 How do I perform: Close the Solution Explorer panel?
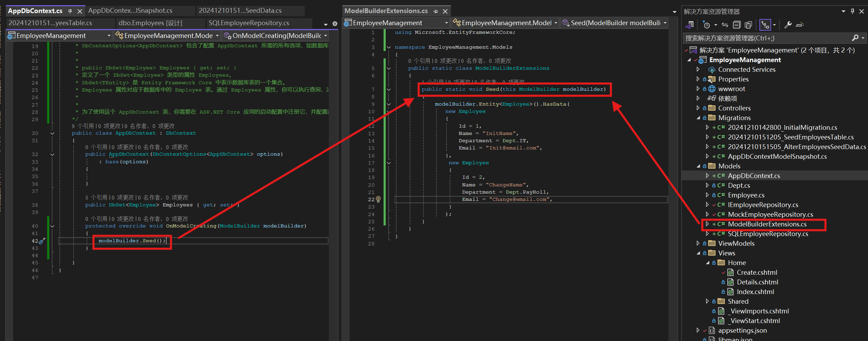(x=861, y=11)
